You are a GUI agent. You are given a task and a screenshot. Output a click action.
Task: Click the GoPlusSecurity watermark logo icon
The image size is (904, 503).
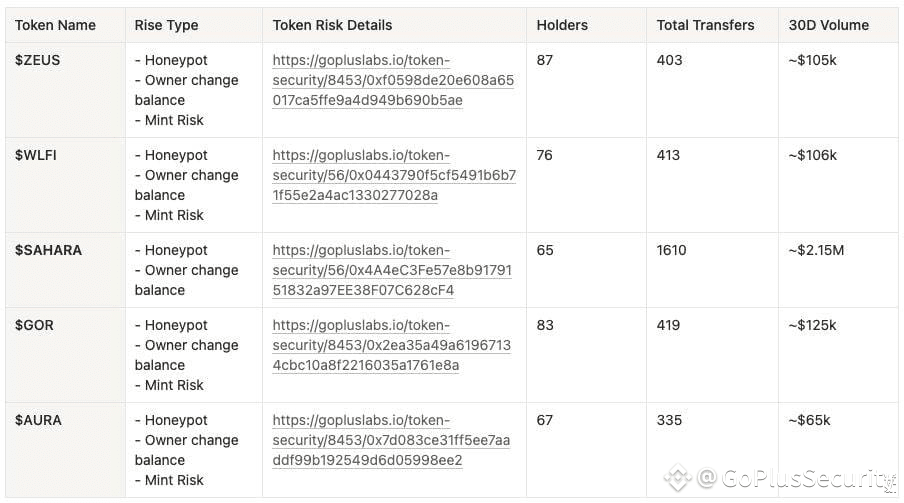click(x=677, y=478)
